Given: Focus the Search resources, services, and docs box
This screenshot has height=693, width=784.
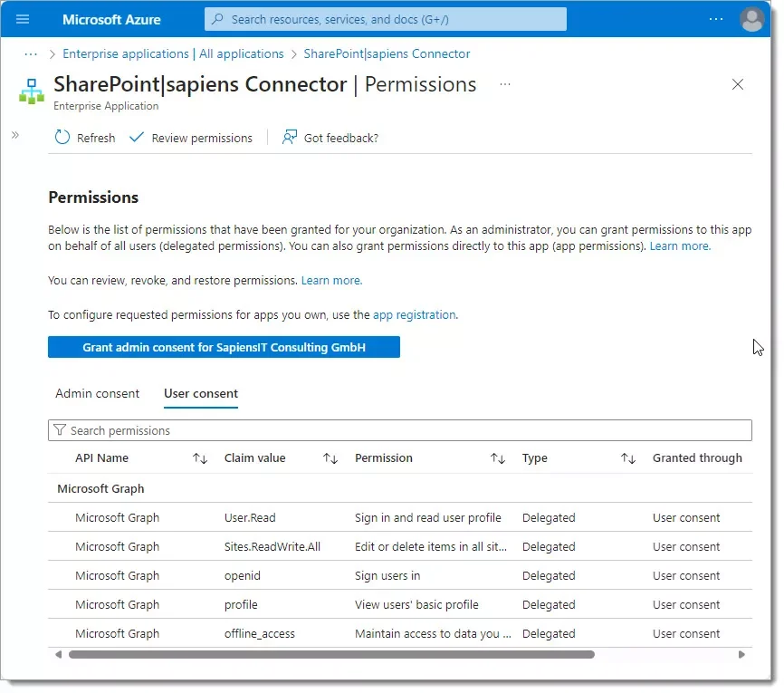Looking at the screenshot, I should 386,19.
